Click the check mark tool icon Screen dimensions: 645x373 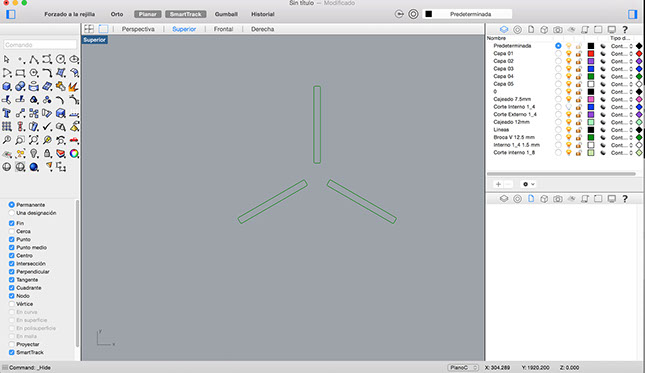pyautogui.click(x=47, y=127)
